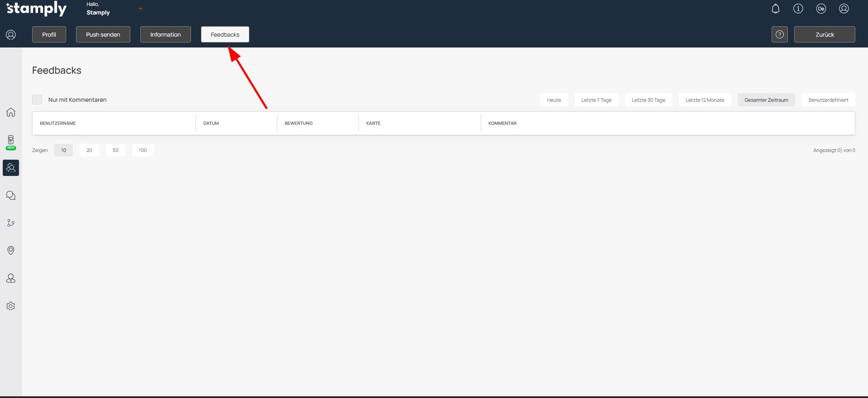868x398 pixels.
Task: Open the branch automation sidebar icon
Action: pyautogui.click(x=11, y=223)
